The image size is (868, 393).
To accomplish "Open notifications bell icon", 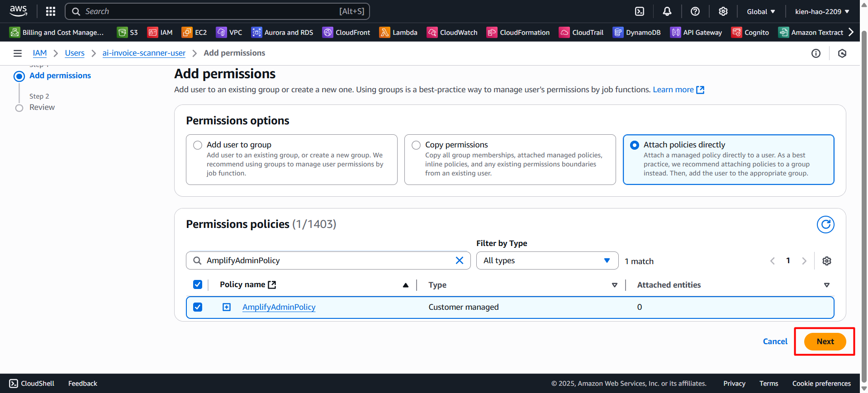I will point(667,11).
